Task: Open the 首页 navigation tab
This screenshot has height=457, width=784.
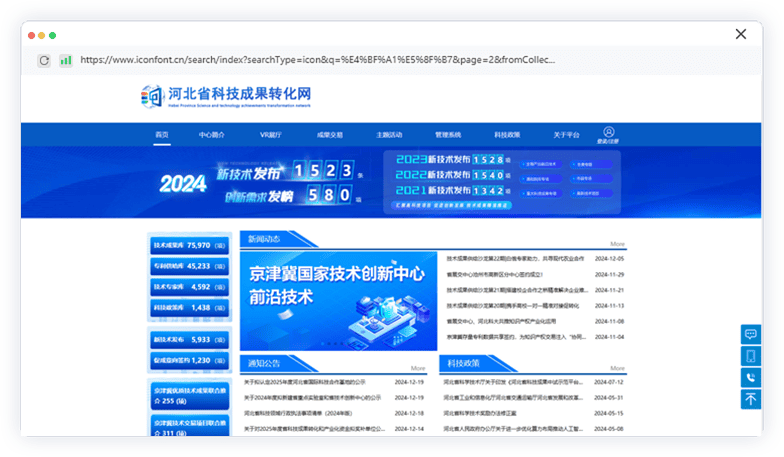Action: point(162,134)
